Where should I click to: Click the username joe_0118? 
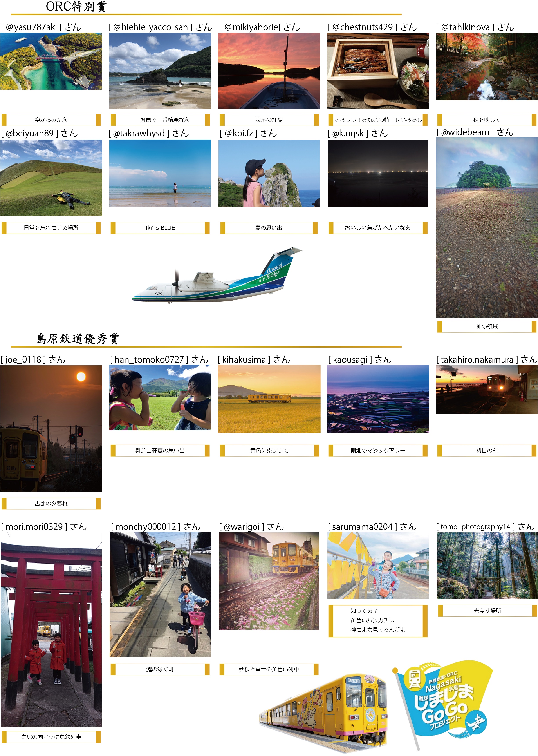click(x=23, y=360)
